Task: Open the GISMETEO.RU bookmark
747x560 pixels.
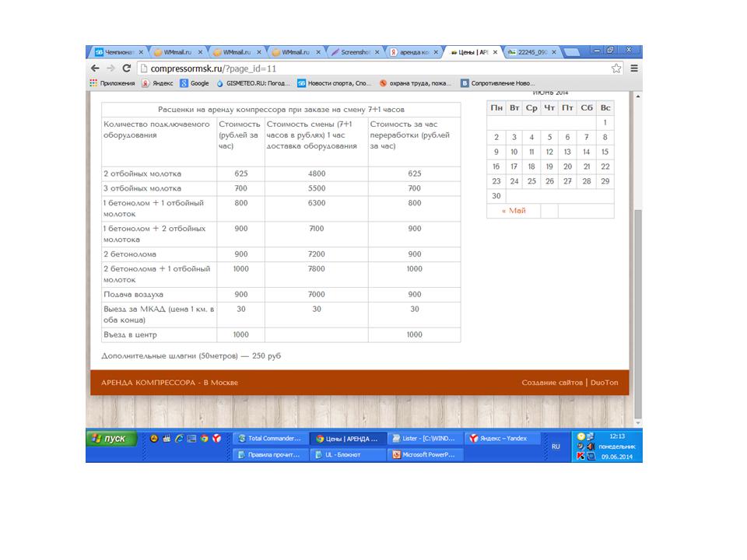Action: coord(253,83)
